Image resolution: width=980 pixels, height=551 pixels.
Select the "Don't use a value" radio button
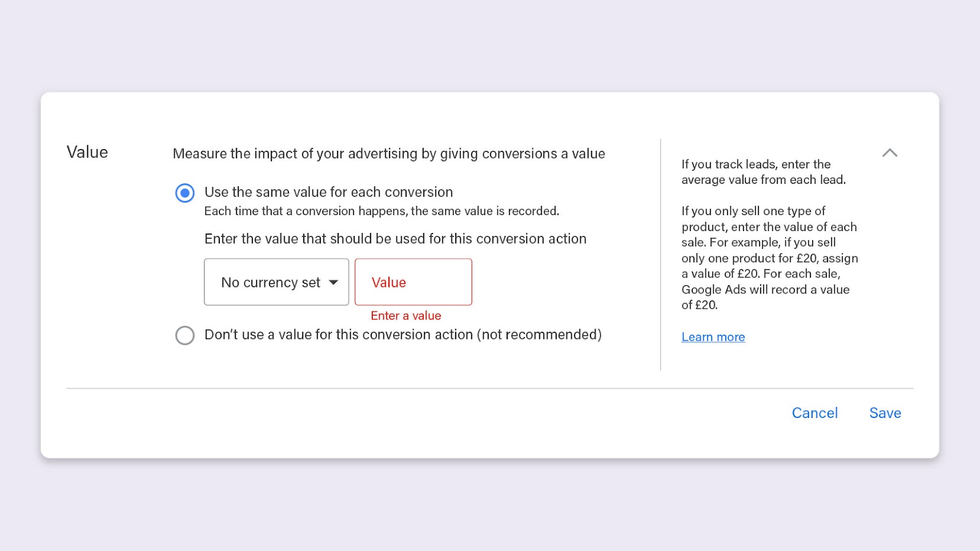click(x=185, y=335)
